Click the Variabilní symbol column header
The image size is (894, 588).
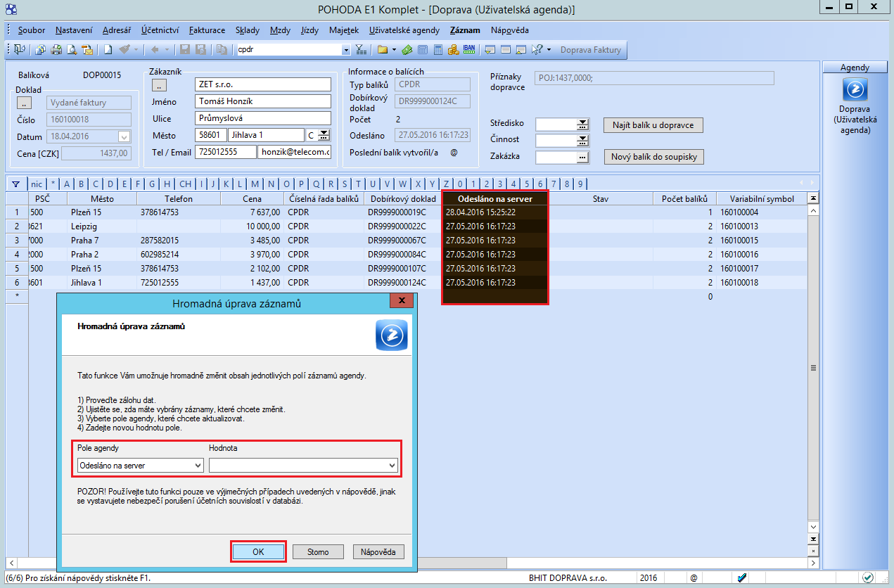pyautogui.click(x=761, y=199)
